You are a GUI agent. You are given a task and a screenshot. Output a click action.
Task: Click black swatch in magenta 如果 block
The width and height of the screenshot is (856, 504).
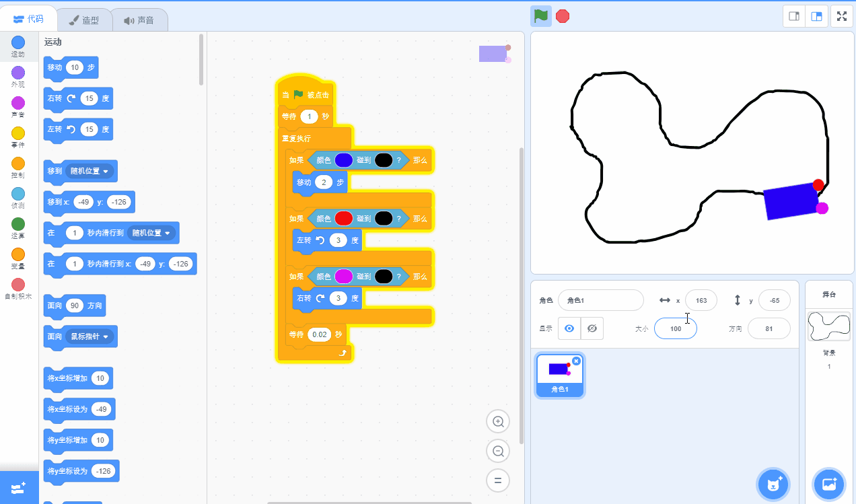[x=384, y=276]
